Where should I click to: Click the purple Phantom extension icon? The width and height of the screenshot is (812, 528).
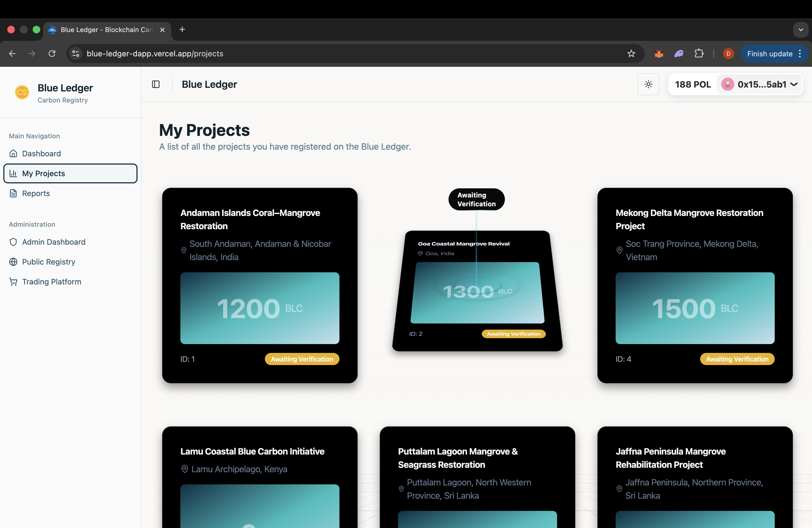pos(679,54)
